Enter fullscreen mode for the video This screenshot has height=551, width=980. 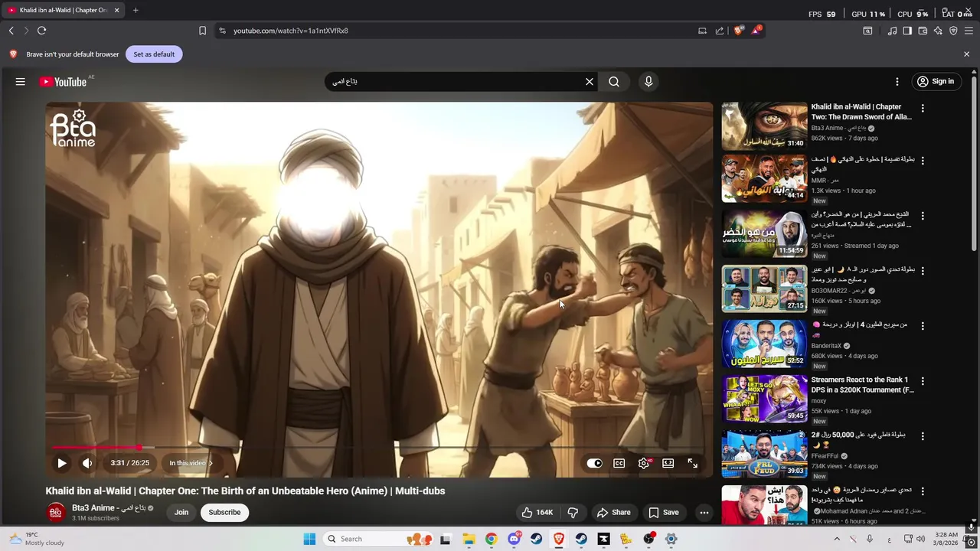pos(692,463)
